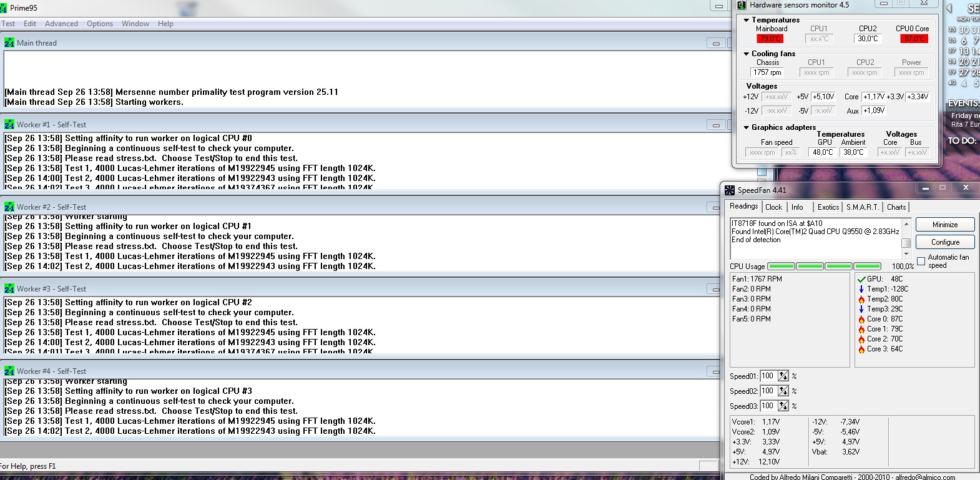
Task: Click the +12V: 12,10V reading in SpeedFan
Action: (756, 462)
